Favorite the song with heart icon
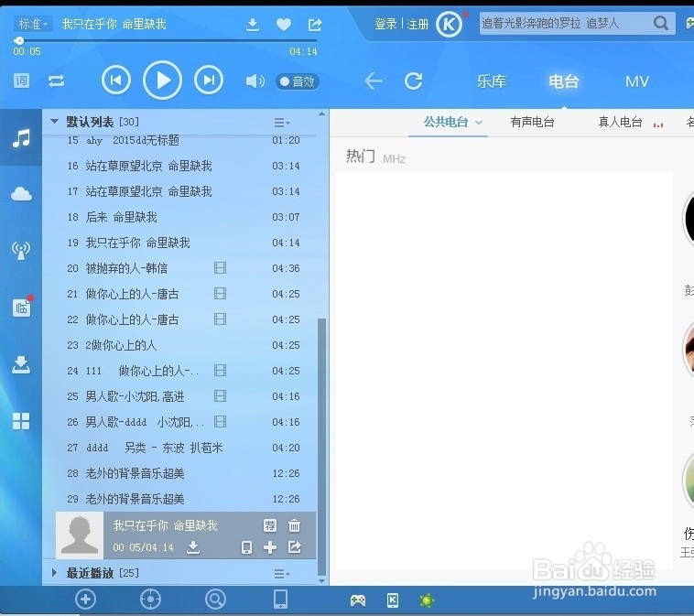Image resolution: width=694 pixels, height=616 pixels. coord(284,25)
